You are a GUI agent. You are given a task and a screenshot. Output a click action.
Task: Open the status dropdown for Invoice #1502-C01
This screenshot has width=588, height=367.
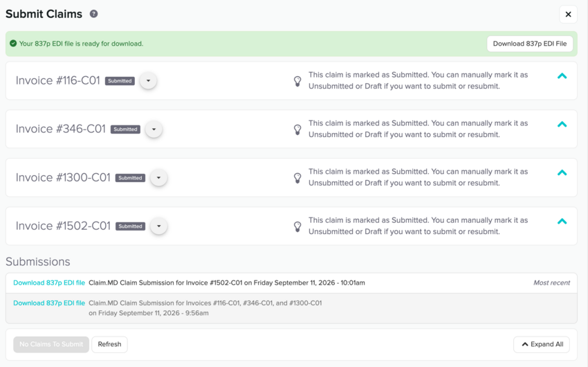point(158,226)
